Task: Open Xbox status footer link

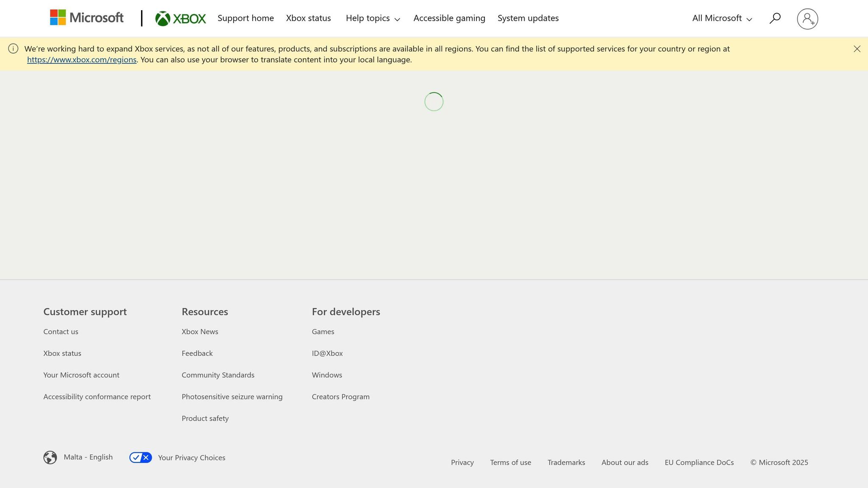Action: click(x=62, y=353)
